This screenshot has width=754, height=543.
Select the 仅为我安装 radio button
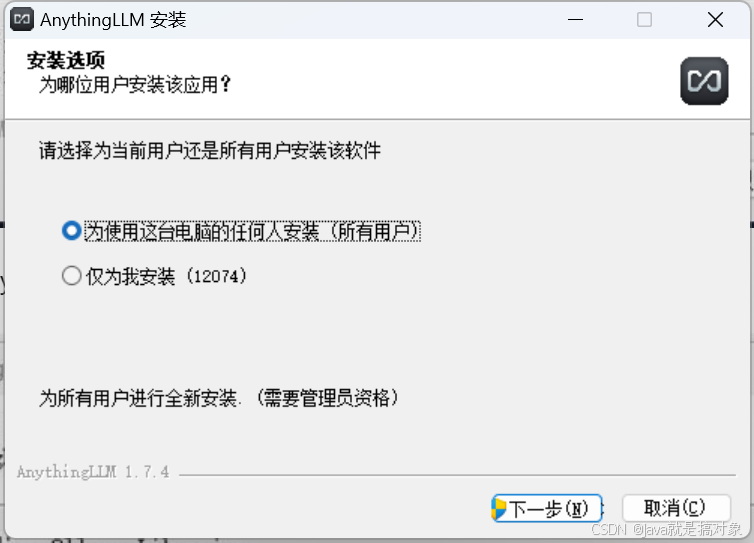coord(72,276)
